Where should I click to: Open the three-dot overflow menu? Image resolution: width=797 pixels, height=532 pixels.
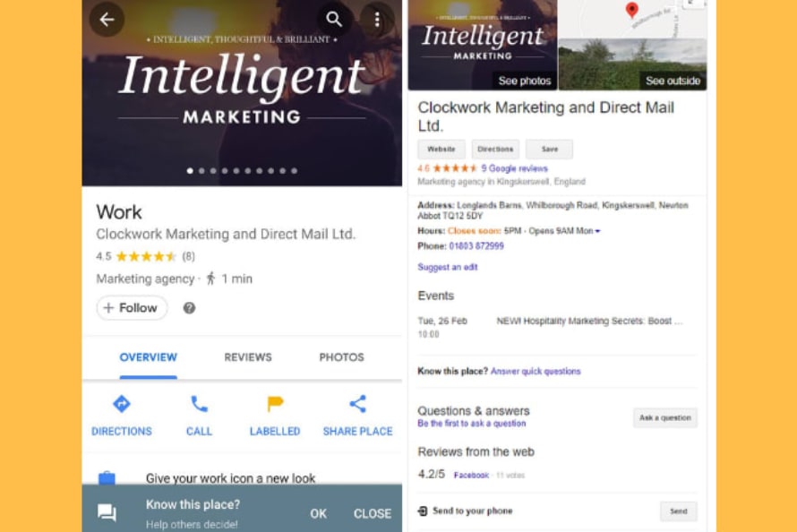pos(377,20)
